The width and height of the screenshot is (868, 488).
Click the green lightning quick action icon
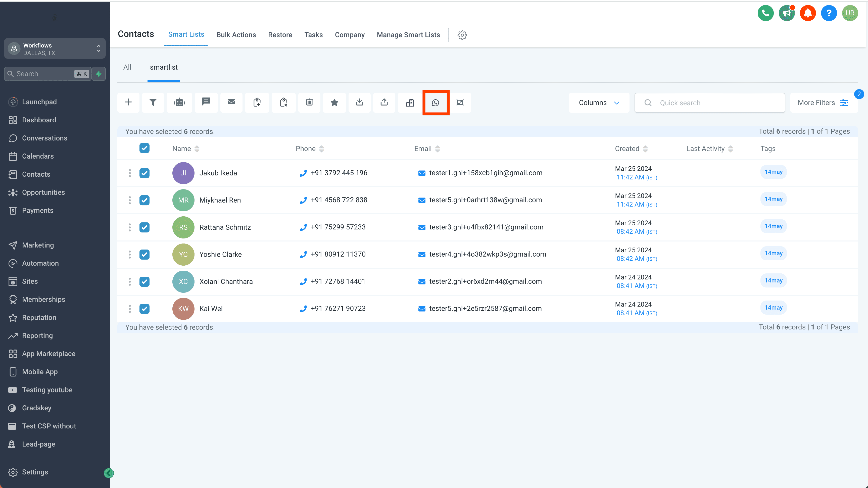tap(99, 74)
